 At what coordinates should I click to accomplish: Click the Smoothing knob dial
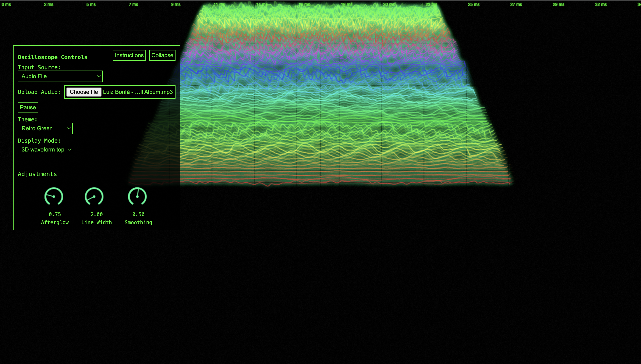tap(137, 196)
